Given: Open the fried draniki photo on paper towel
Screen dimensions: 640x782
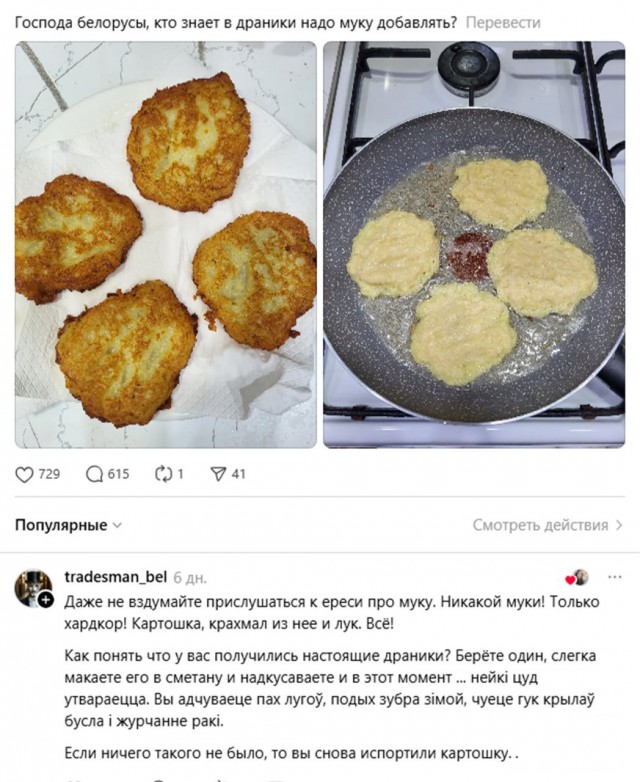Looking at the screenshot, I should point(165,244).
